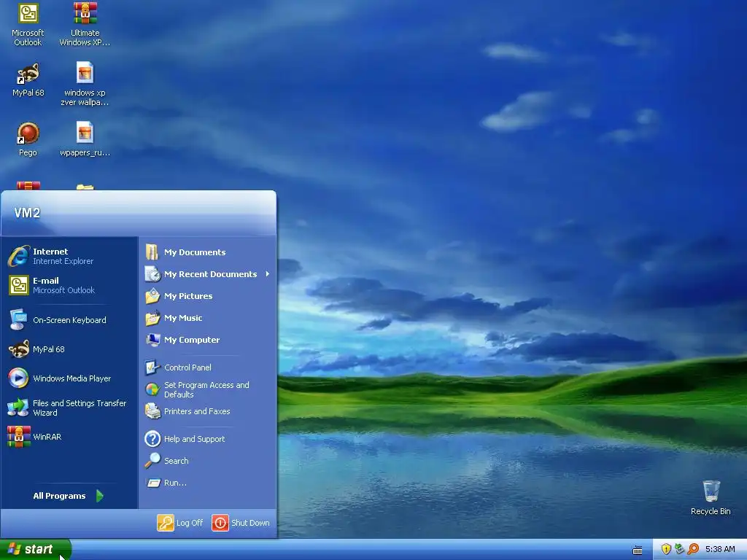Select the windows xp zver wallpa... file icon
Image resolution: width=747 pixels, height=560 pixels.
(x=85, y=83)
